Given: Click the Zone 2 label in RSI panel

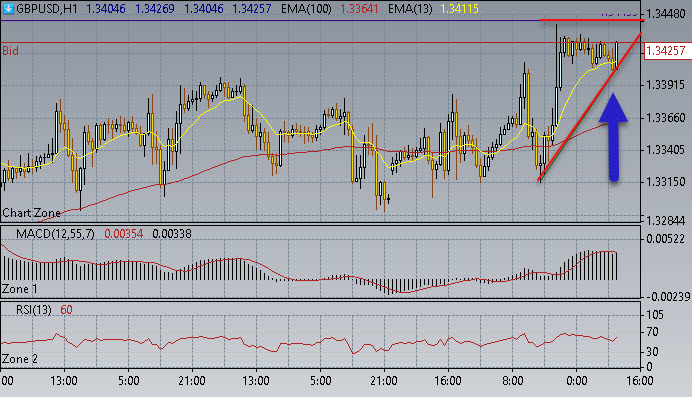Looking at the screenshot, I should tap(20, 359).
